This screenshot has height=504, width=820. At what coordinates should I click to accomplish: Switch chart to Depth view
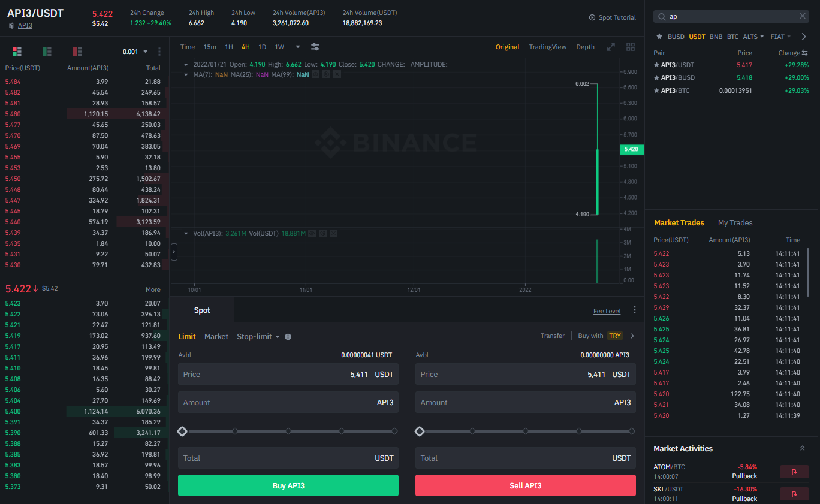tap(586, 47)
